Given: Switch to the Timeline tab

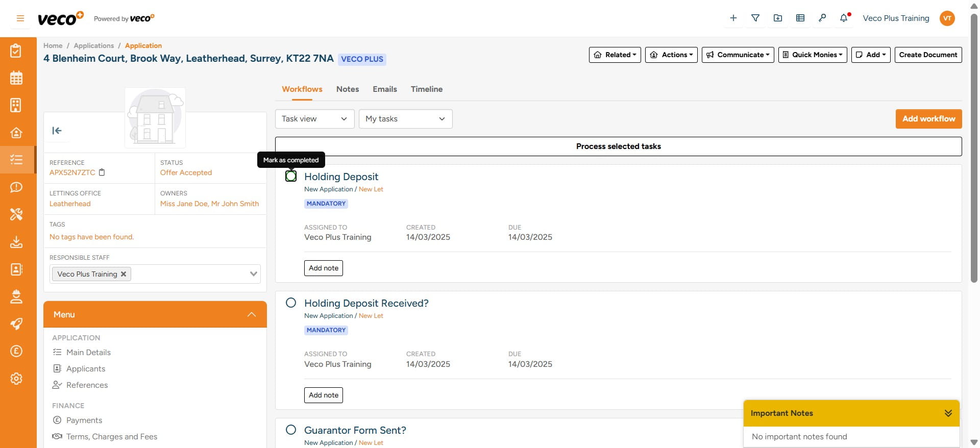Looking at the screenshot, I should [x=427, y=89].
